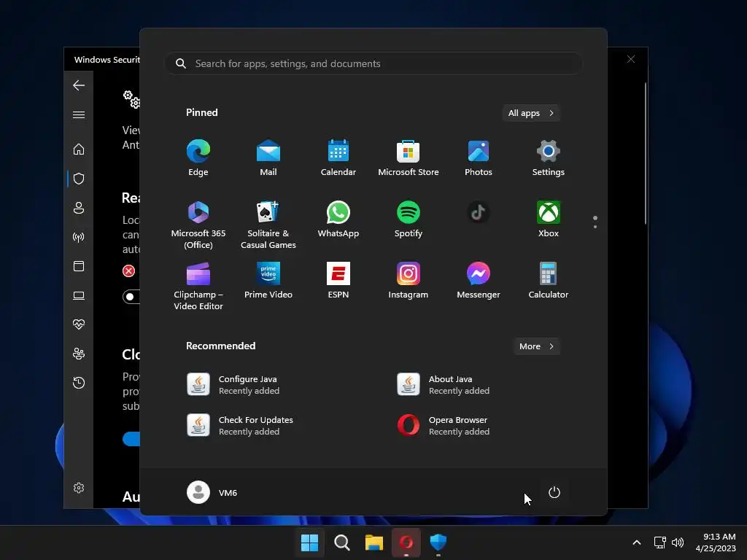
Task: Switch to Opera on the taskbar
Action: 406,542
